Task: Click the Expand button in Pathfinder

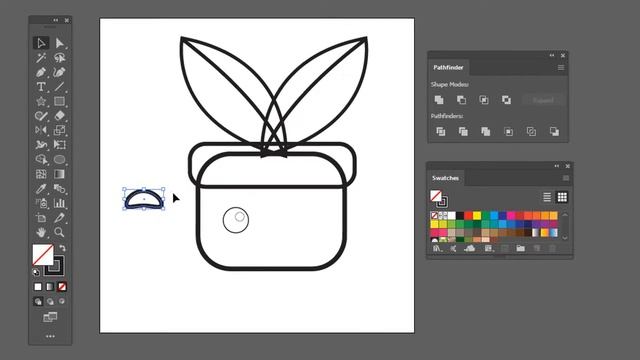Action: pyautogui.click(x=543, y=100)
